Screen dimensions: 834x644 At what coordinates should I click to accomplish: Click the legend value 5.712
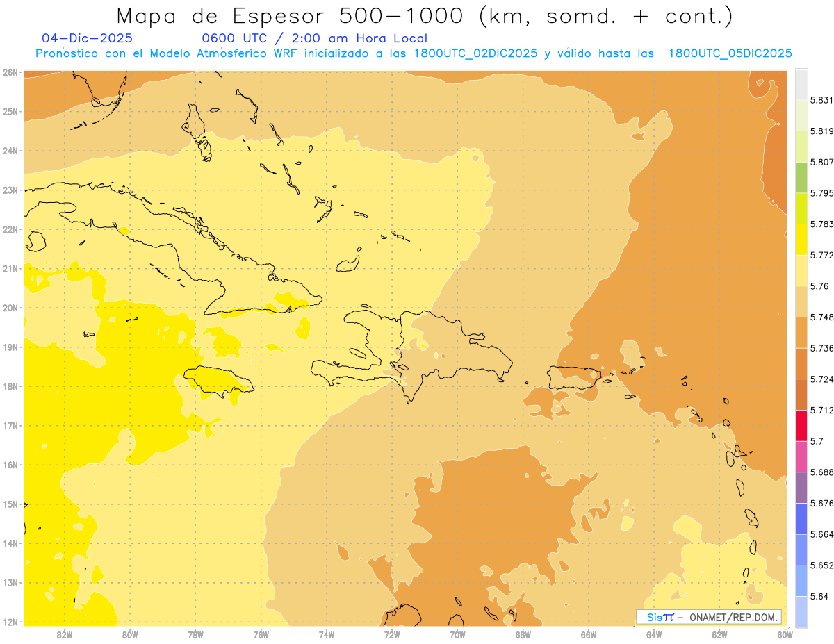point(823,410)
